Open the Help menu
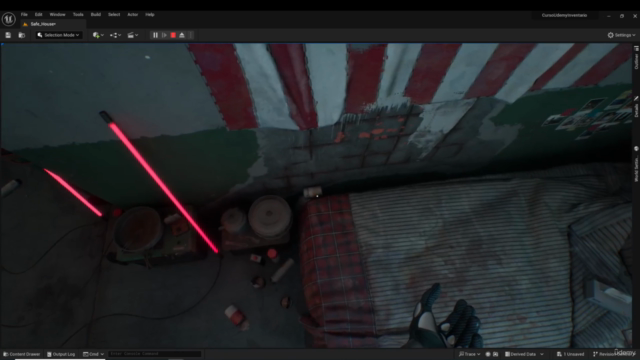The width and height of the screenshot is (640, 360). click(150, 15)
